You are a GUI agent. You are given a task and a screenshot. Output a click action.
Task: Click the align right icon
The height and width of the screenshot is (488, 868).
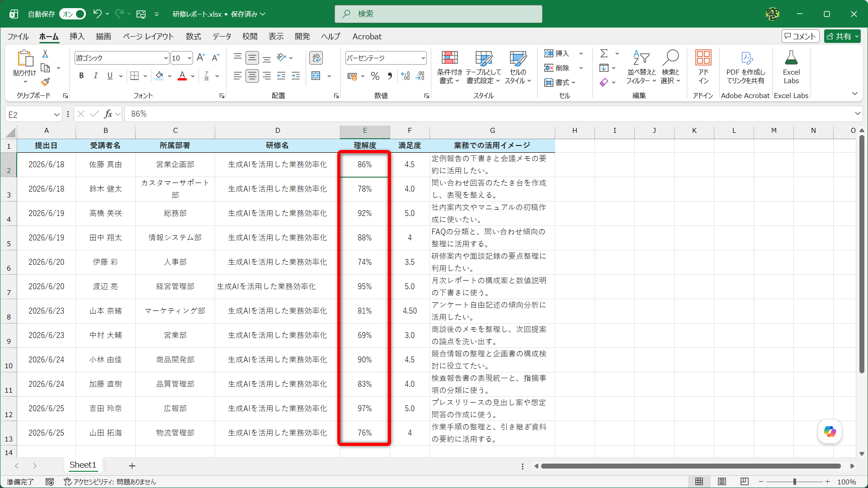pyautogui.click(x=267, y=76)
